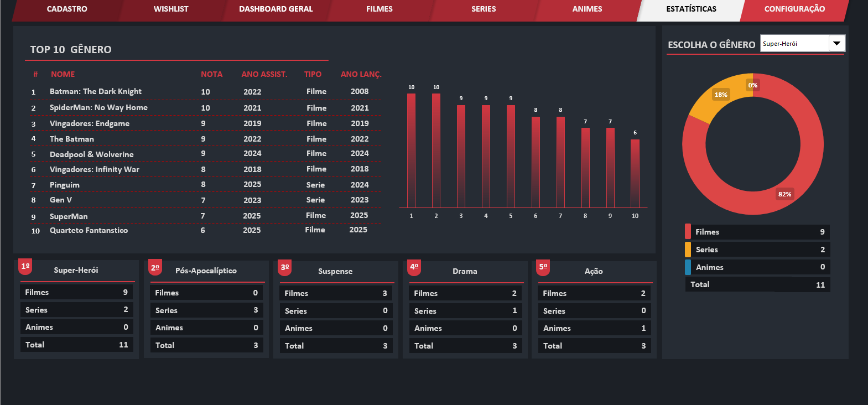The height and width of the screenshot is (405, 868).
Task: Select the SERIES tab
Action: [x=484, y=9]
